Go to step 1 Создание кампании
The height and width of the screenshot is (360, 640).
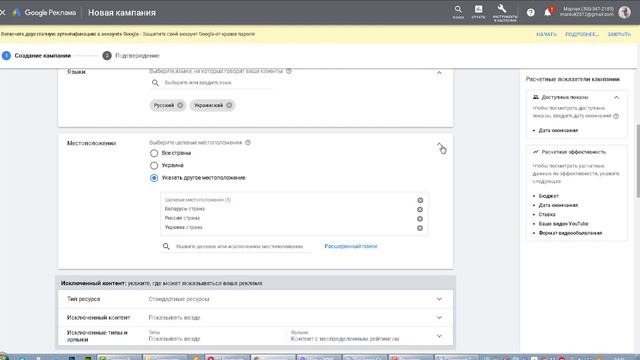[x=37, y=56]
